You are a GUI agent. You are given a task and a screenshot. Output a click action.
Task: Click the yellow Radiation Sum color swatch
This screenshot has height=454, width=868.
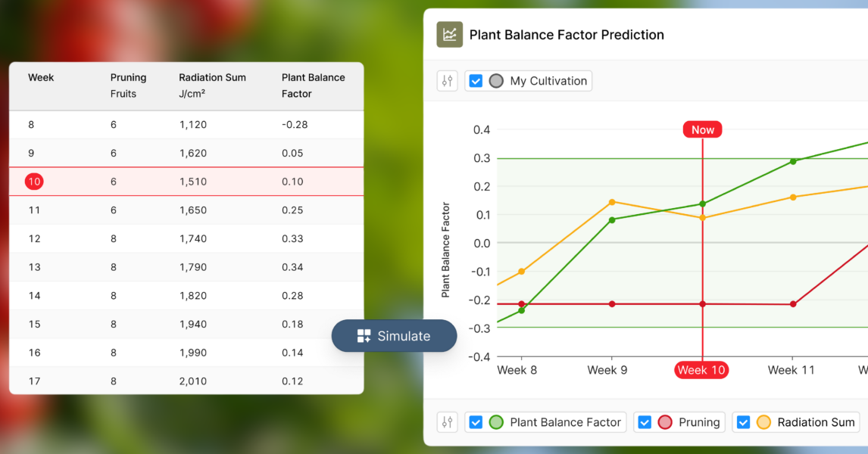point(764,422)
